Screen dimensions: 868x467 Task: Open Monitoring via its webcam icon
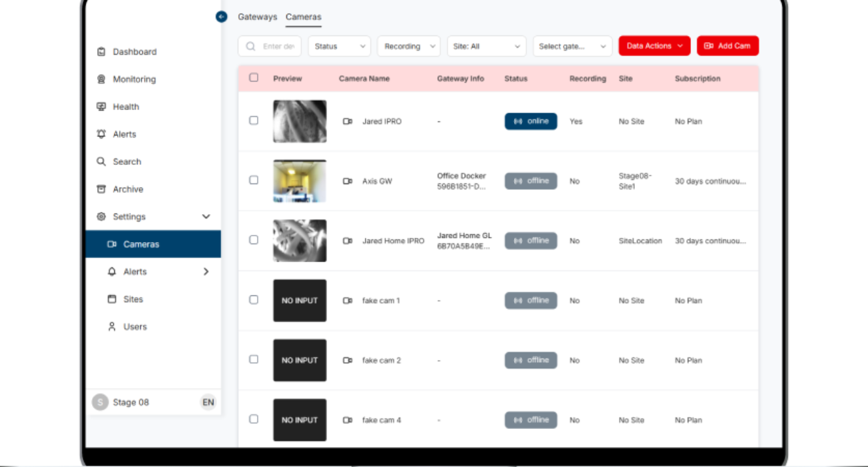coord(101,79)
